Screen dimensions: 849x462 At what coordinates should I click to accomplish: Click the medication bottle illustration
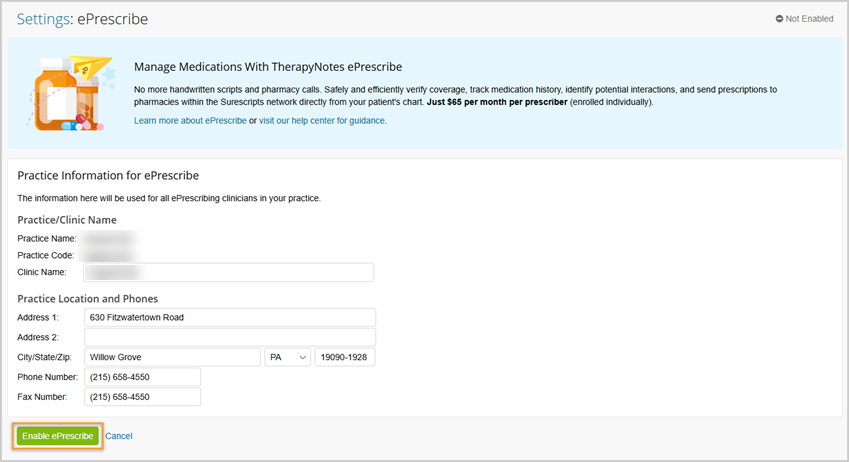tap(70, 93)
